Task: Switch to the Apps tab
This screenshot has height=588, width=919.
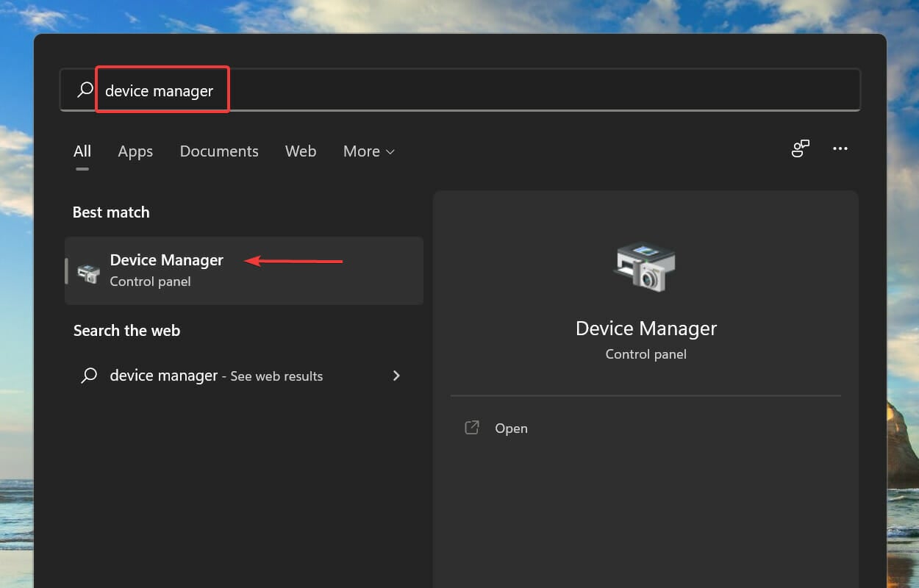Action: 135,151
